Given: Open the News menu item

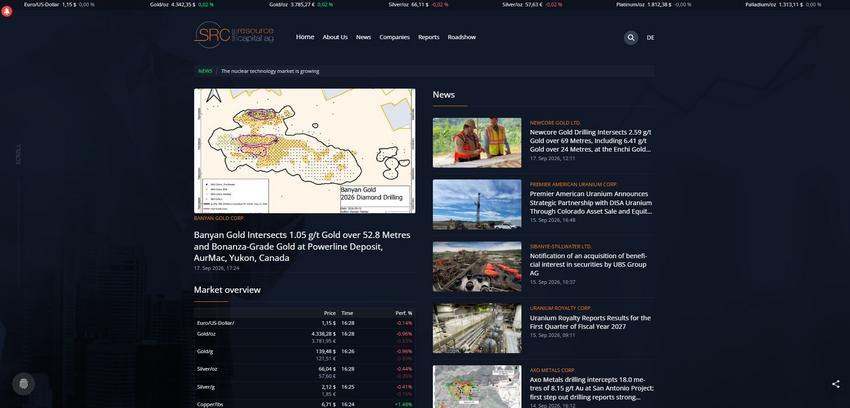Looking at the screenshot, I should [363, 37].
